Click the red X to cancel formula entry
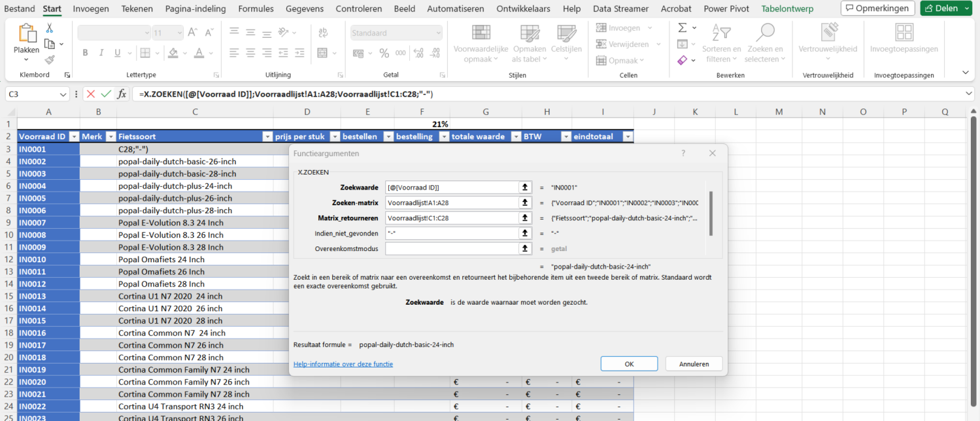Image resolution: width=980 pixels, height=421 pixels. 91,93
